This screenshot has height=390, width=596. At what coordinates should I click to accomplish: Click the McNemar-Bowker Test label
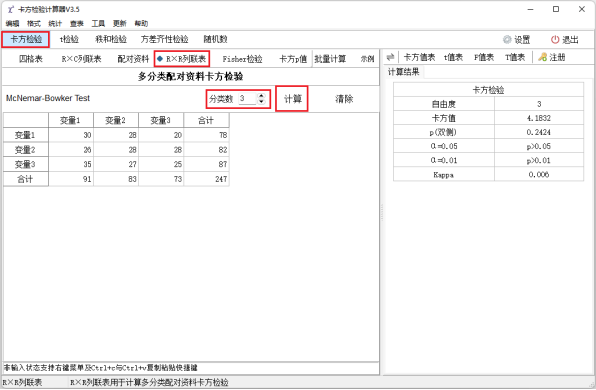click(48, 98)
